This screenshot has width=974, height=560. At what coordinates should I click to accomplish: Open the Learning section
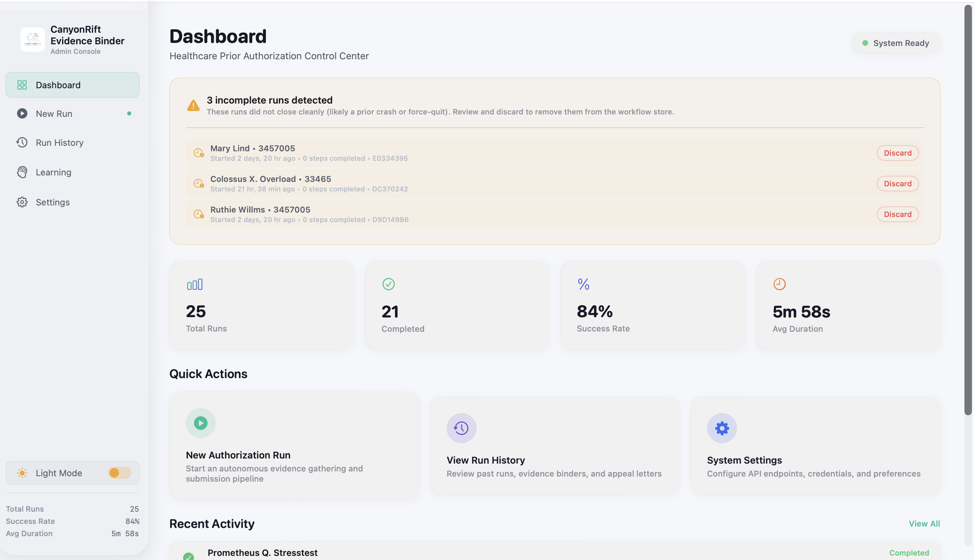72,172
